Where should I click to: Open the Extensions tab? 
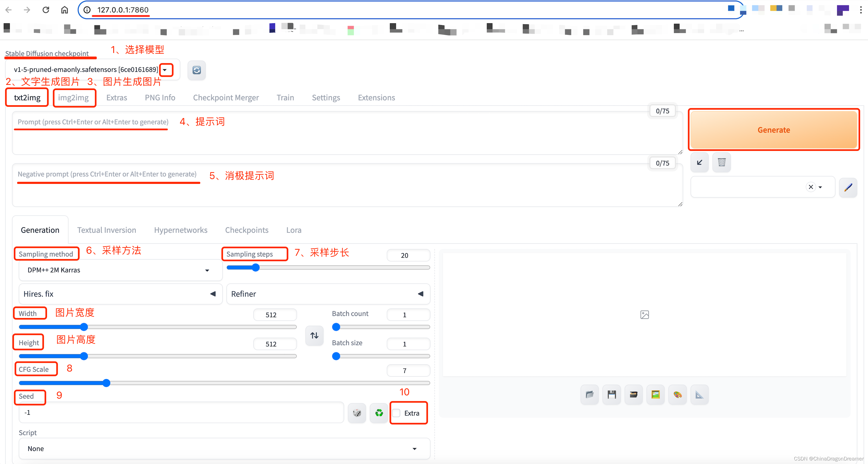click(376, 97)
